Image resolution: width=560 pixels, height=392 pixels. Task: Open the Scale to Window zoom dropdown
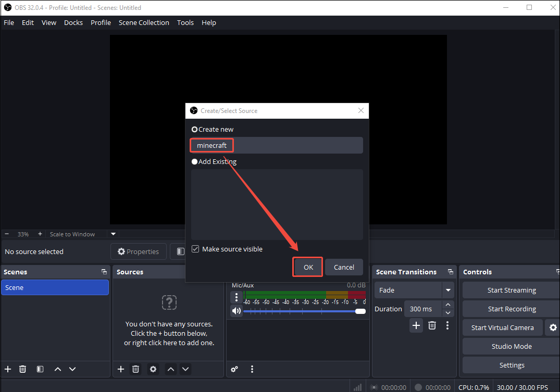tap(113, 234)
